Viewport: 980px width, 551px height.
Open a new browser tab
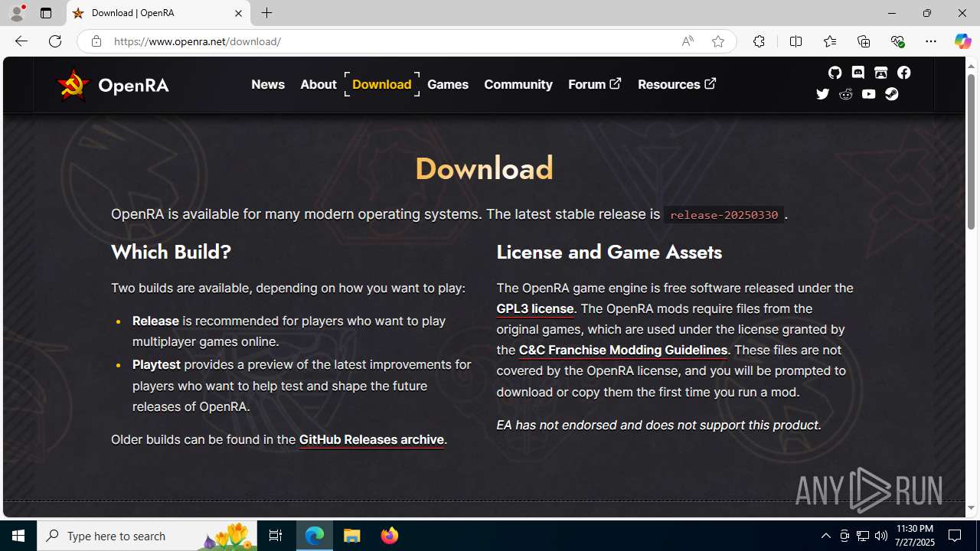(x=266, y=13)
